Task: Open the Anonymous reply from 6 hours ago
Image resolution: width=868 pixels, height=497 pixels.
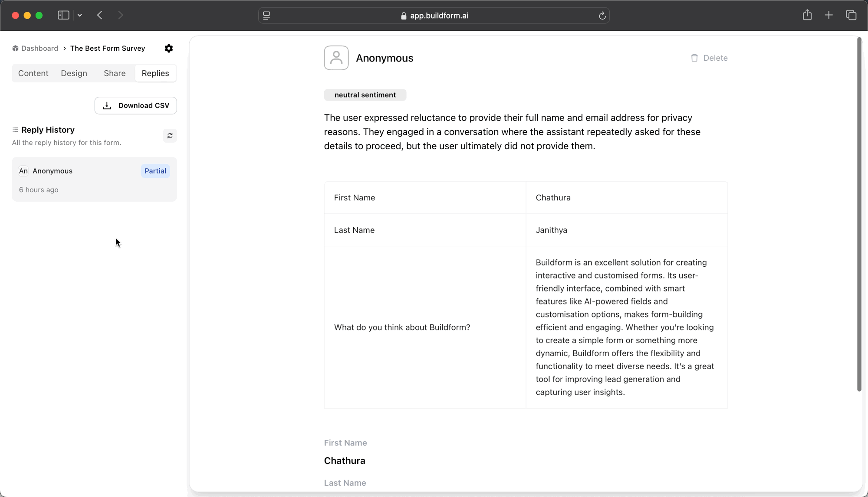Action: 95,179
